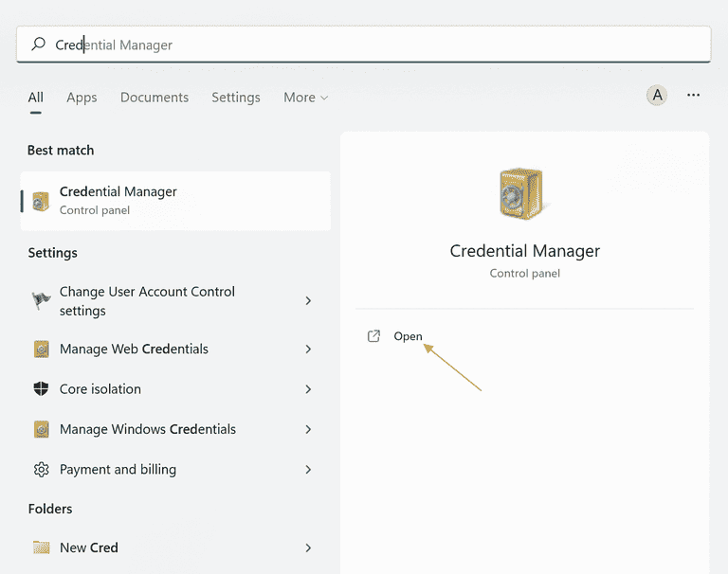Click the search magnifier icon
728x574 pixels.
(x=38, y=45)
